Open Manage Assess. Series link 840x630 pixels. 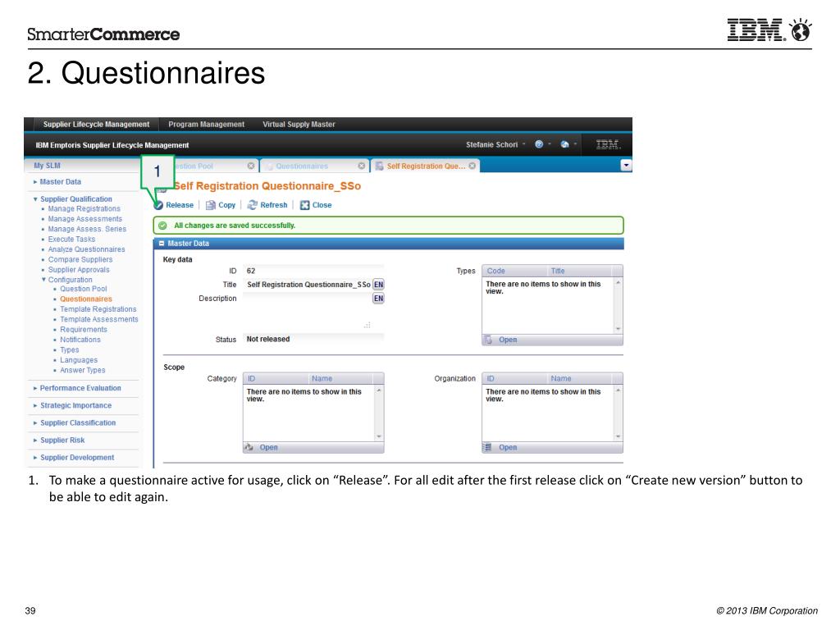pyautogui.click(x=87, y=229)
